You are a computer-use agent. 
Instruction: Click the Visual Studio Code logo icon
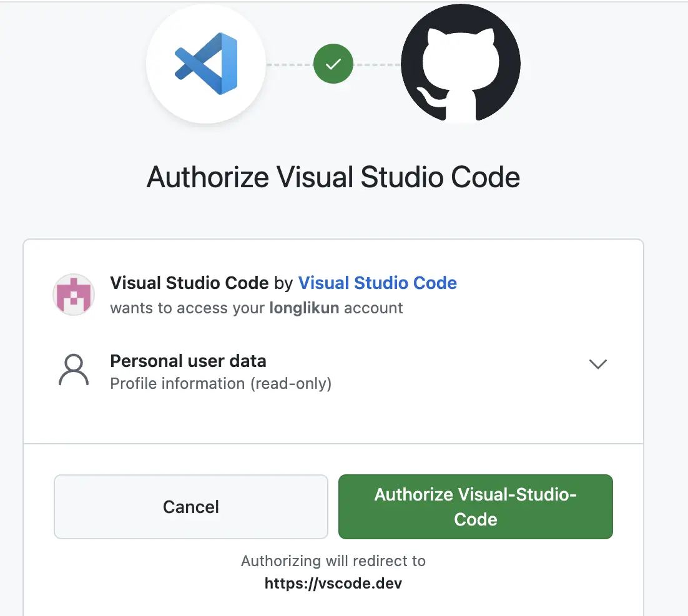click(x=206, y=62)
